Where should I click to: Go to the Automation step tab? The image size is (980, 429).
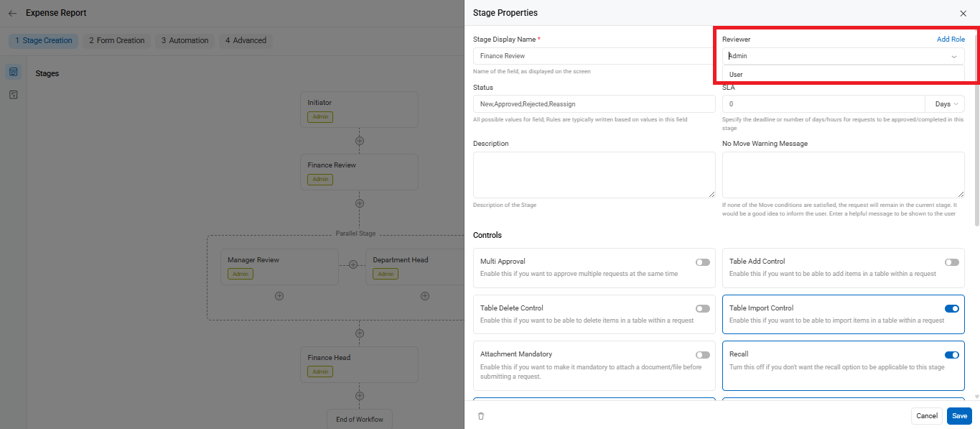[x=185, y=40]
